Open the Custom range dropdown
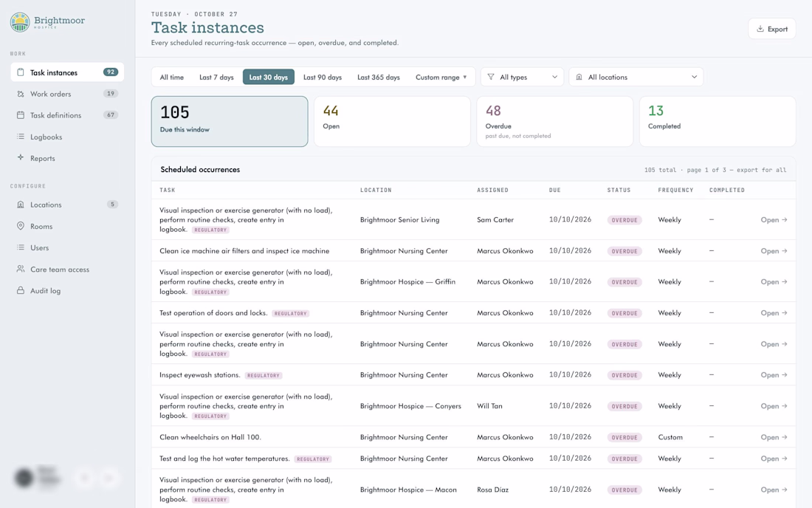The width and height of the screenshot is (812, 508). (441, 77)
